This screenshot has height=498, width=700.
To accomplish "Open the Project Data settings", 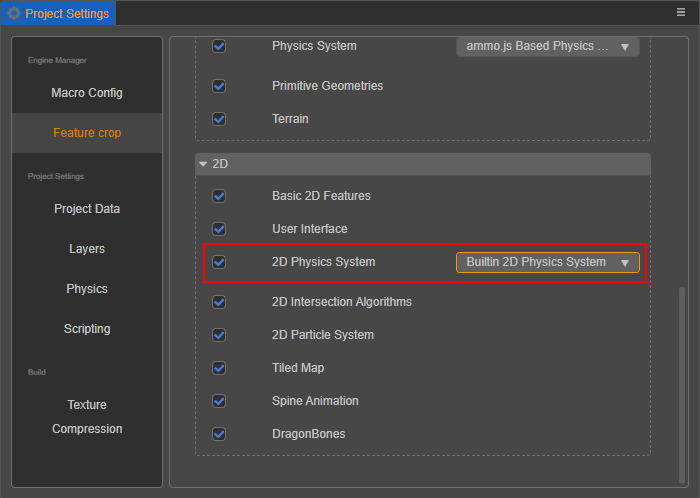I will (x=87, y=209).
